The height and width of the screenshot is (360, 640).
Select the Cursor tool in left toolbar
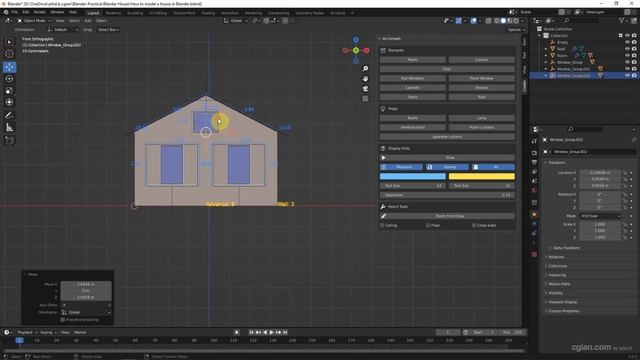9,54
